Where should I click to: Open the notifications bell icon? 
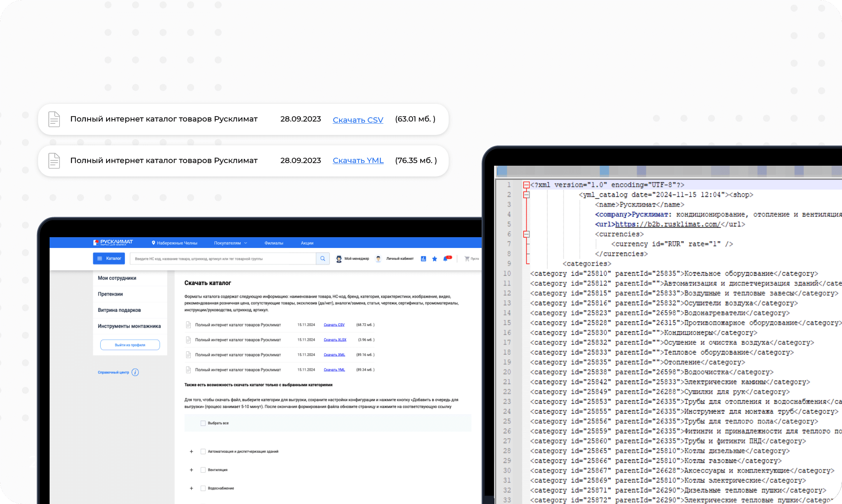click(x=446, y=259)
